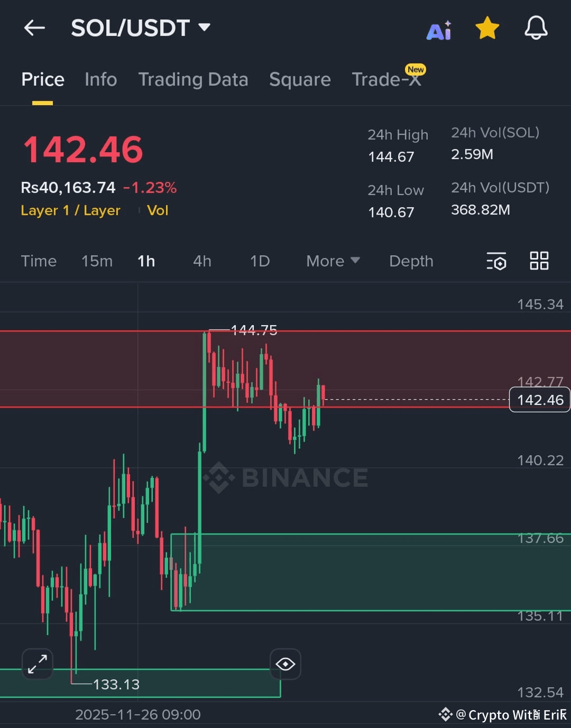The height and width of the screenshot is (728, 571).
Task: Tap the 144.75 chart high label
Action: (254, 330)
